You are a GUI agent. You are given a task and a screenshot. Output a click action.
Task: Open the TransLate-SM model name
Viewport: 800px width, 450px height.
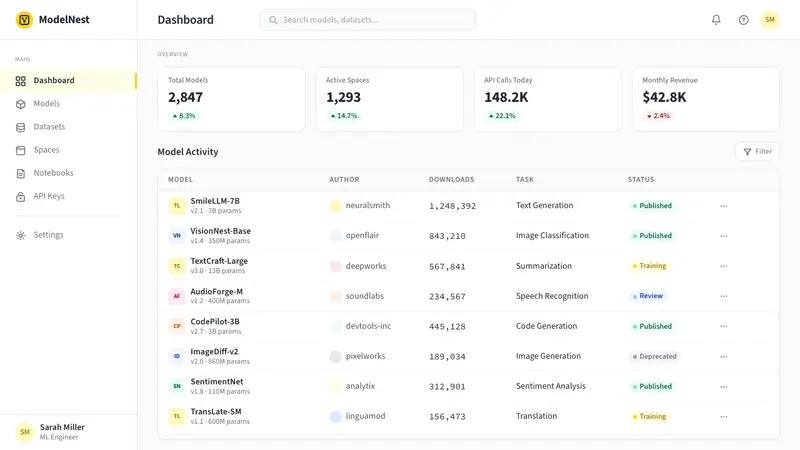click(x=216, y=412)
